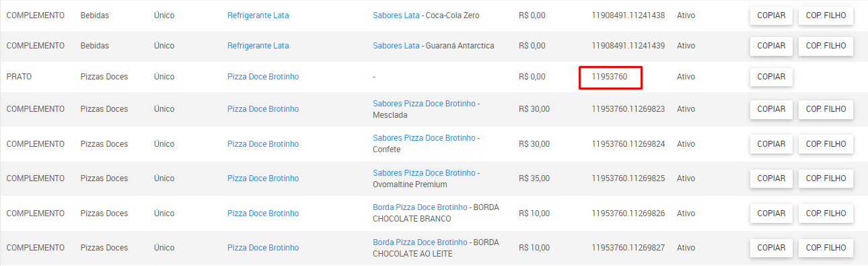This screenshot has height=266, width=868.
Task: Open Borda Pizza Doce Brotinho link for CHOCOLATE BRANCO
Action: tap(420, 207)
